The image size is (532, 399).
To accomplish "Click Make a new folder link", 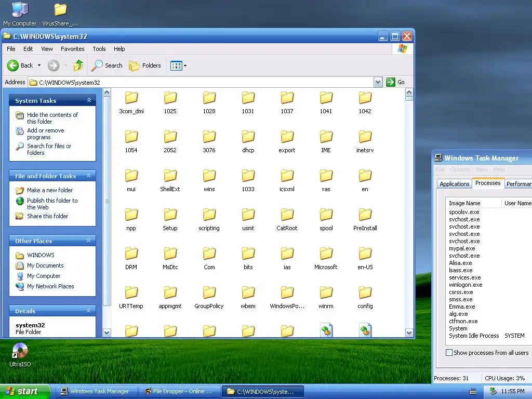I will coord(49,190).
